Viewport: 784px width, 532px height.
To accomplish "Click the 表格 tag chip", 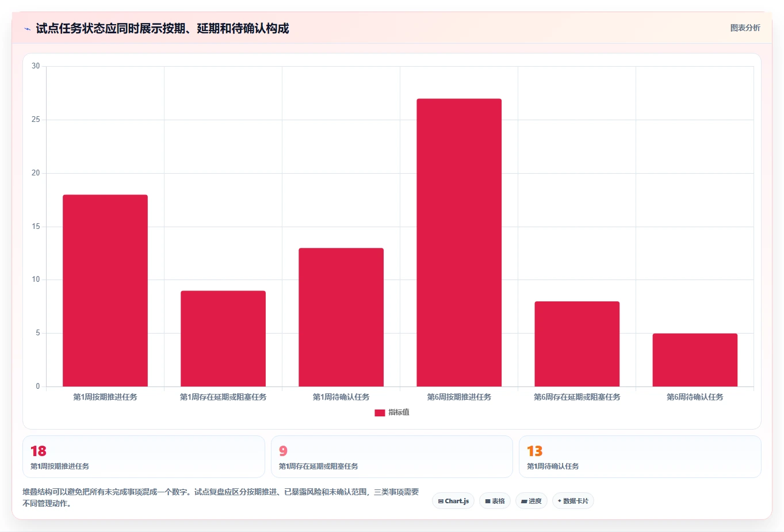I will (495, 501).
